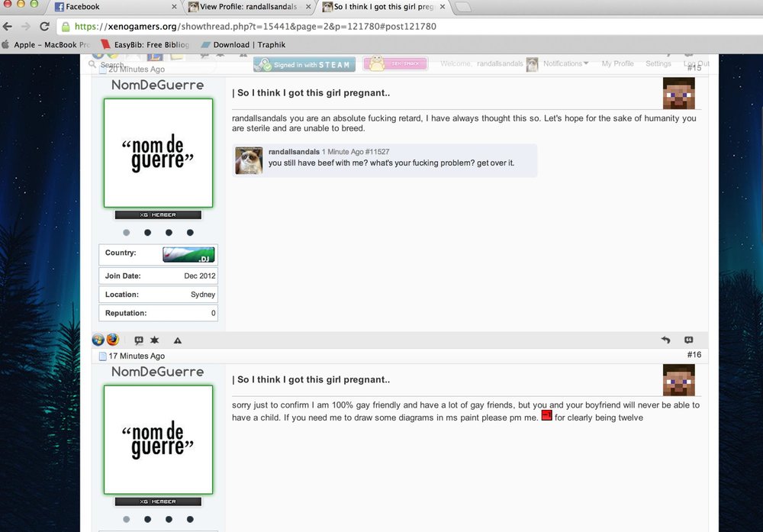Click the quote icon for post #15
This screenshot has height=532, width=763.
coord(688,340)
